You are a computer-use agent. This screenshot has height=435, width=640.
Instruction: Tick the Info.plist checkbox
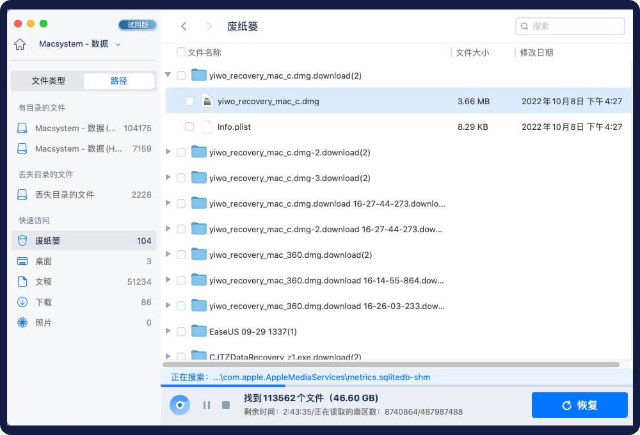point(189,127)
